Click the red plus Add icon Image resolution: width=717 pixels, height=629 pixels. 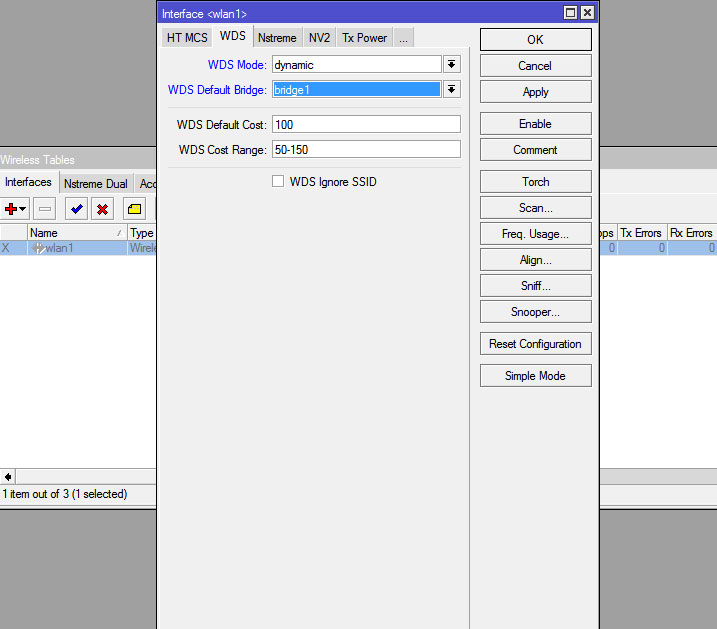(14, 208)
